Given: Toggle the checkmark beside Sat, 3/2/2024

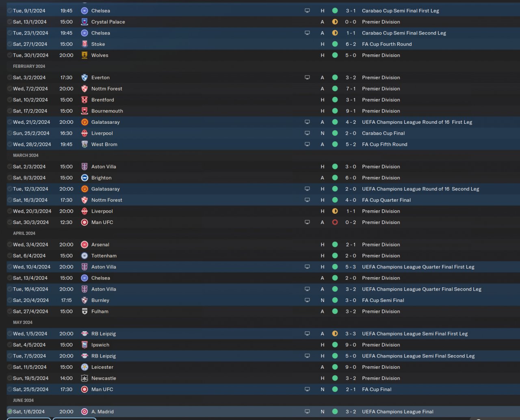Looking at the screenshot, I should click(x=10, y=78).
